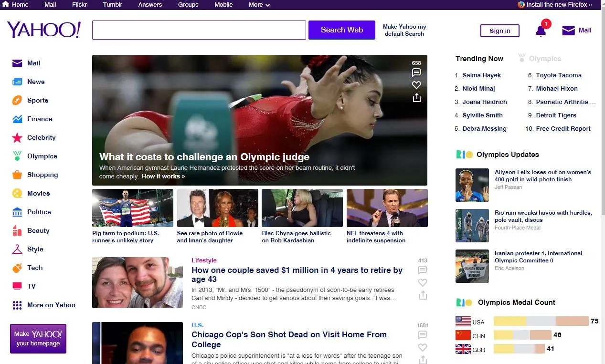The width and height of the screenshot is (605, 364).
Task: Open Allyson Felix story thumbnail
Action: [x=472, y=185]
